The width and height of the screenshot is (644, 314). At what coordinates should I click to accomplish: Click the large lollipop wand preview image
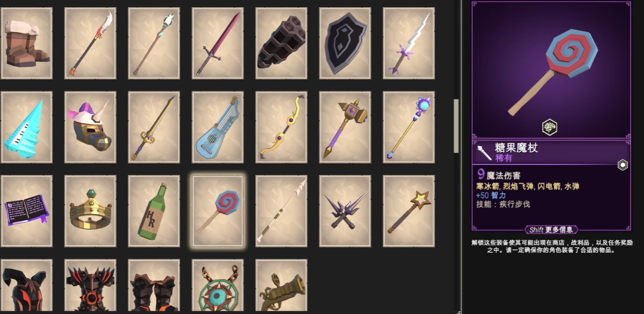[551, 71]
